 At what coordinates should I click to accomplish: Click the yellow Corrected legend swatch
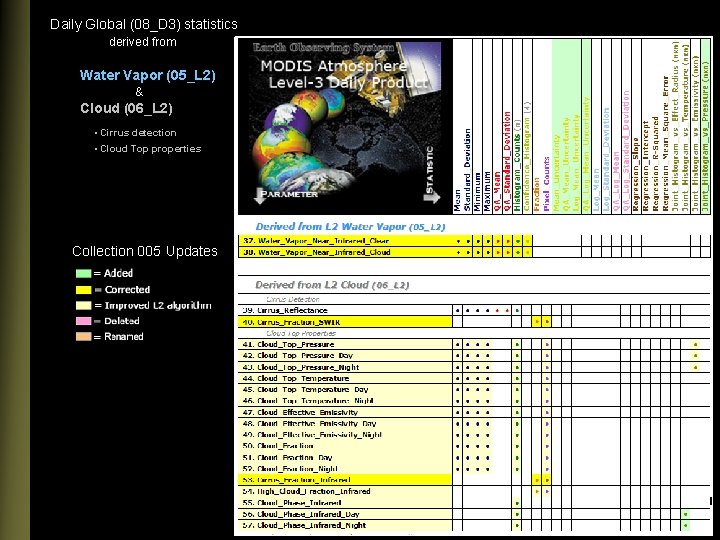point(84,290)
